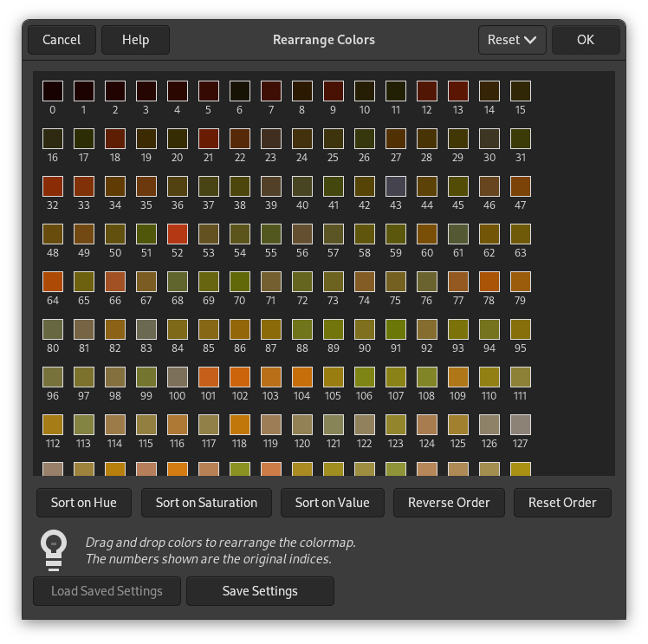Click the Reset Order button
This screenshot has width=648, height=644.
(x=562, y=503)
